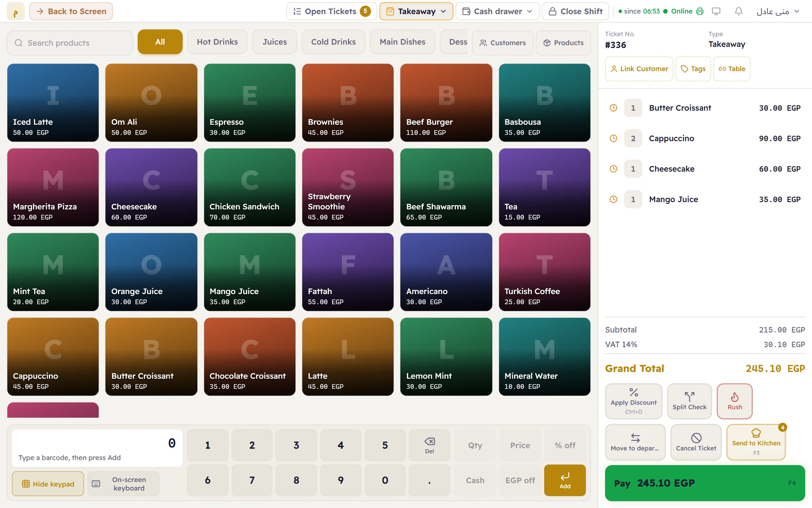Select the Main Dishes category tab
The width and height of the screenshot is (812, 508).
pyautogui.click(x=402, y=42)
